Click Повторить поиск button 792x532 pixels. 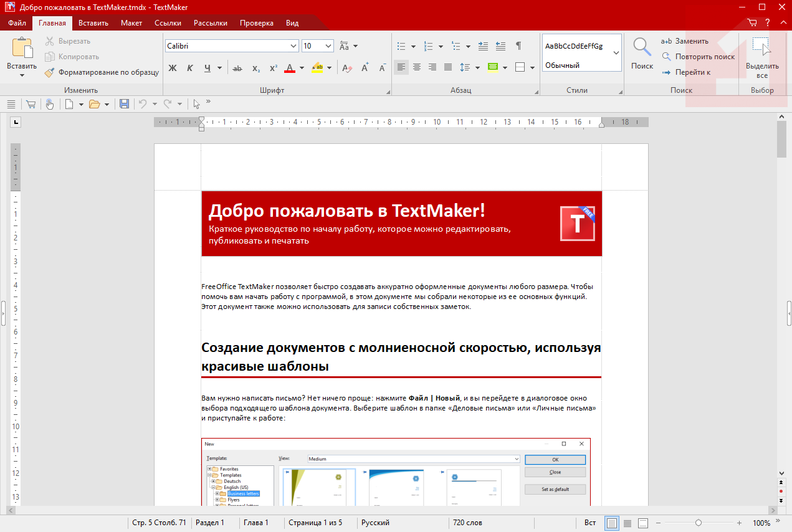click(x=698, y=57)
